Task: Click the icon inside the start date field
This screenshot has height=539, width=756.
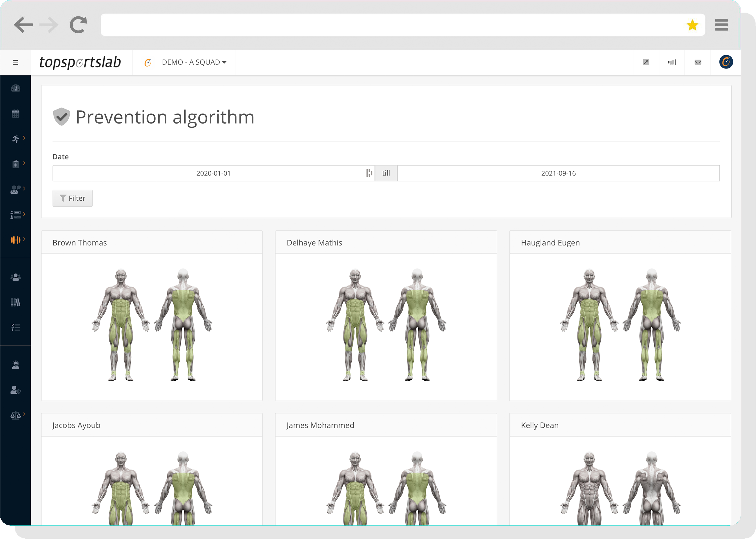Action: 369,173
